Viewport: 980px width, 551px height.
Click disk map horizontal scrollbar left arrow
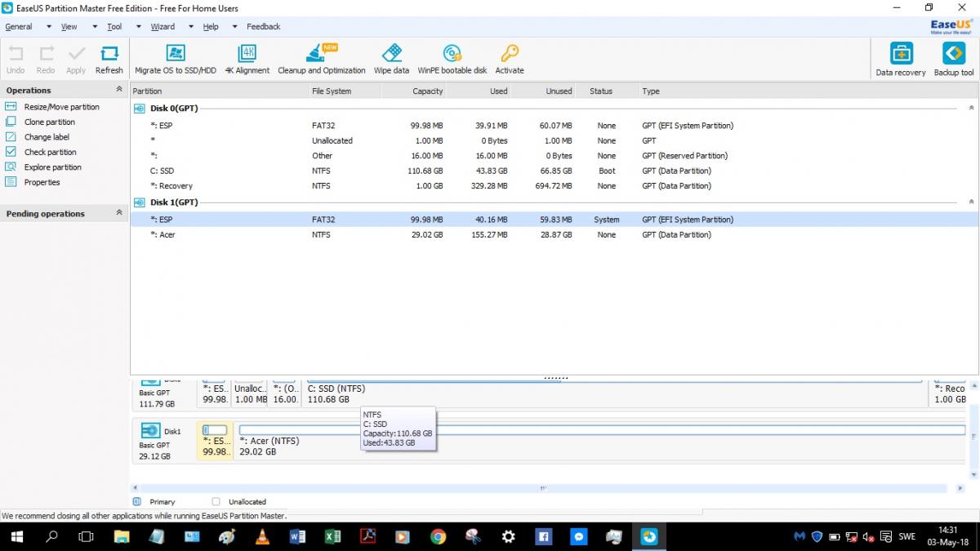(136, 488)
